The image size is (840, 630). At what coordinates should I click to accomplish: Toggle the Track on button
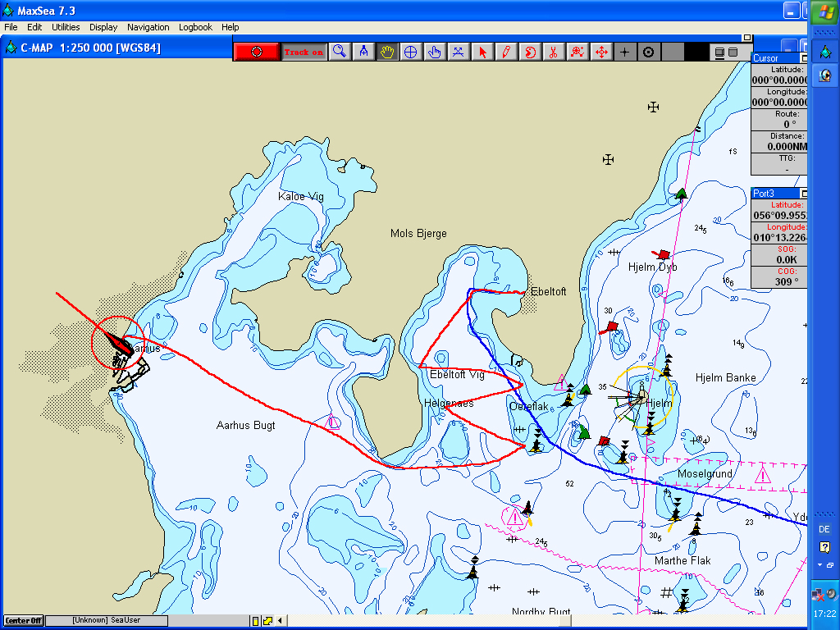[304, 52]
